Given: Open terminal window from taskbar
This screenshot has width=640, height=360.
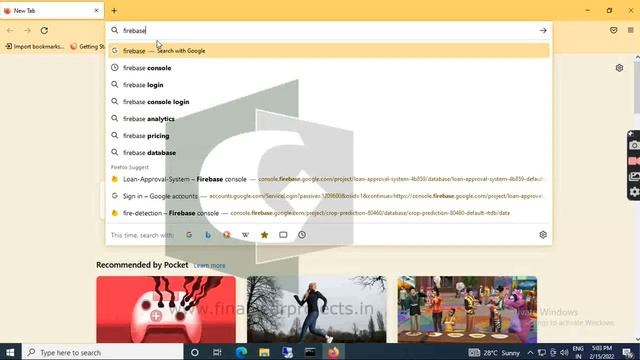Looking at the screenshot, I should click(310, 352).
